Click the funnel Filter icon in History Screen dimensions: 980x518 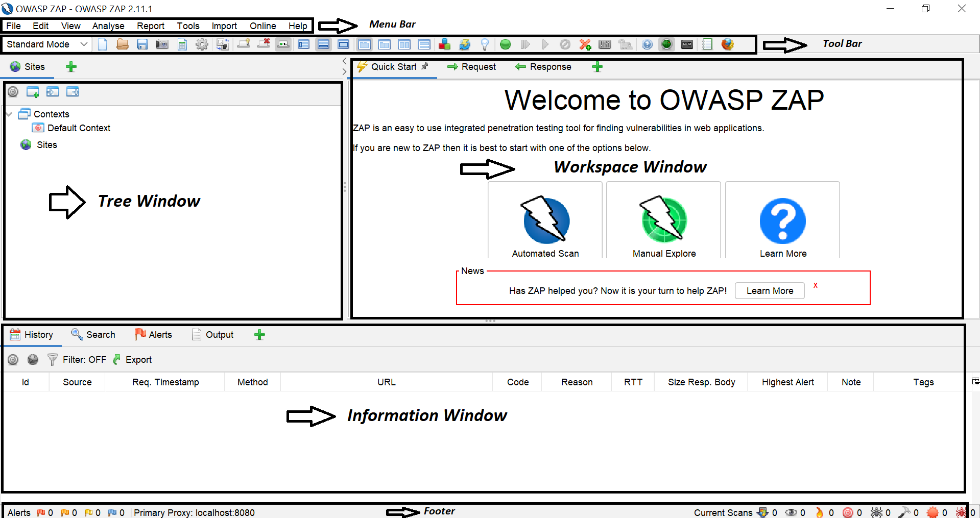point(52,360)
